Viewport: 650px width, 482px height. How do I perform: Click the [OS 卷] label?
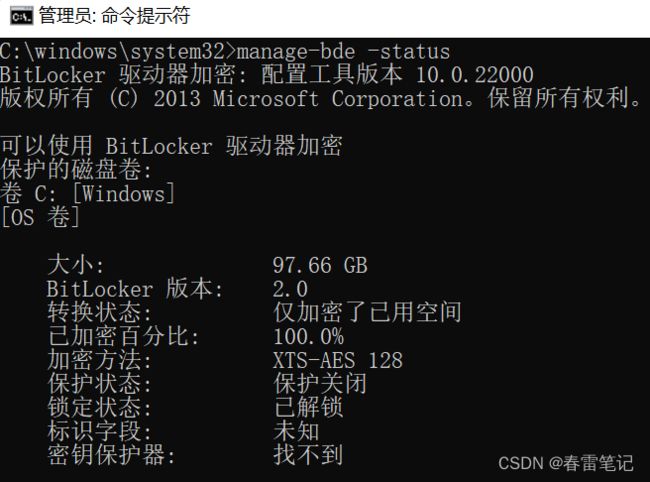coord(40,217)
